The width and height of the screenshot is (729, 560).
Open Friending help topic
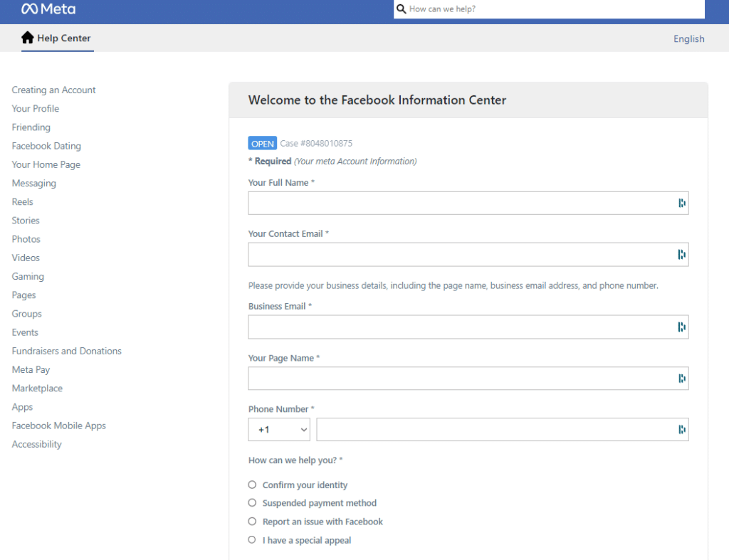pos(31,127)
